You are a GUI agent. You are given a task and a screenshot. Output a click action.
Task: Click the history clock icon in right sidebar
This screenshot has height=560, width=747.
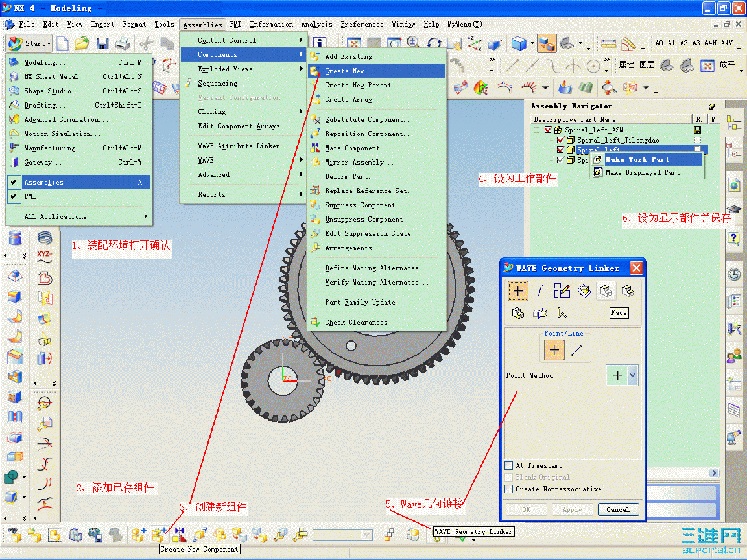pyautogui.click(x=733, y=274)
